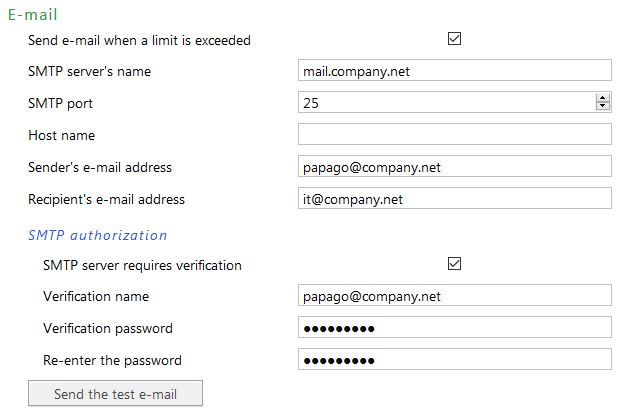Image resolution: width=625 pixels, height=413 pixels.
Task: Focus the Recipient's e-mail address field
Action: point(454,199)
